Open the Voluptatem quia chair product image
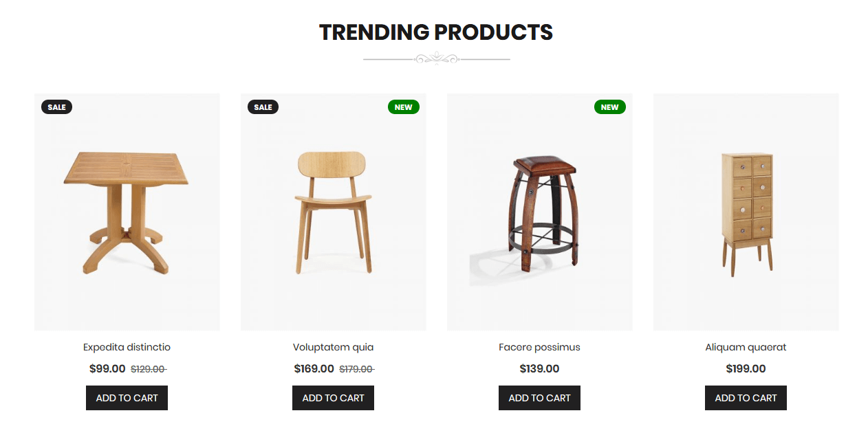868x446 pixels. click(x=333, y=211)
